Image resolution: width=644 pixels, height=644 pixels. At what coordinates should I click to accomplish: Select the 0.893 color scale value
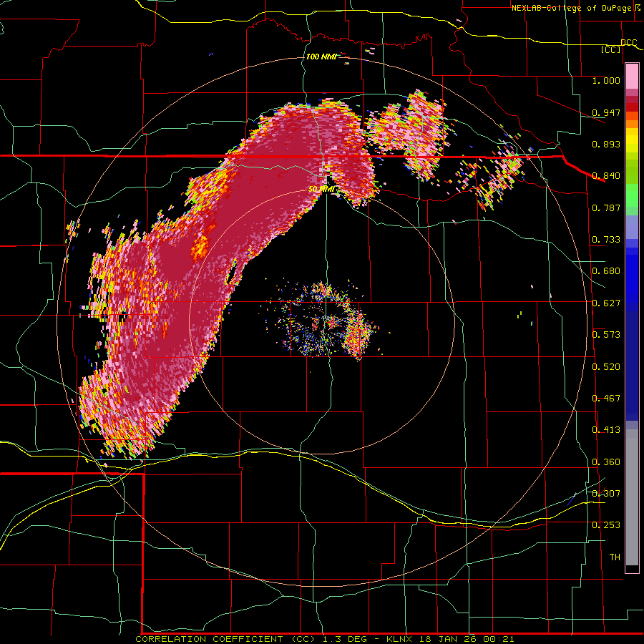606,144
